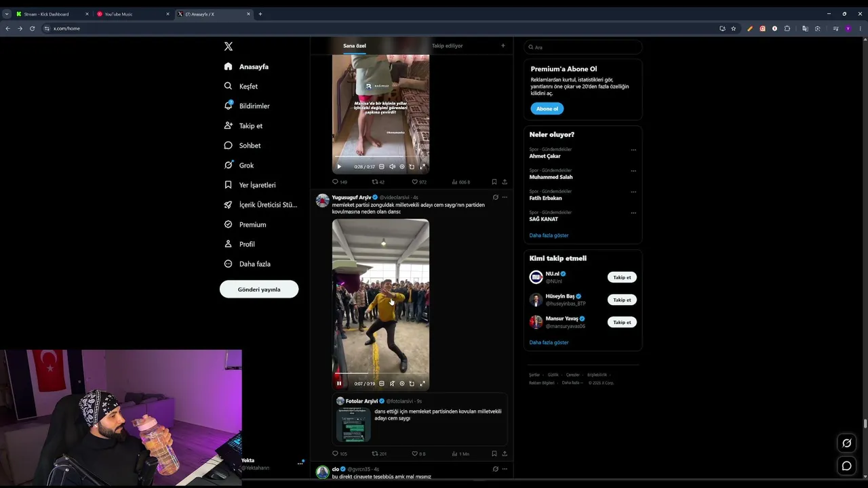The width and height of the screenshot is (868, 488).
Task: Open settings on the 0:28 video
Action: (402, 167)
